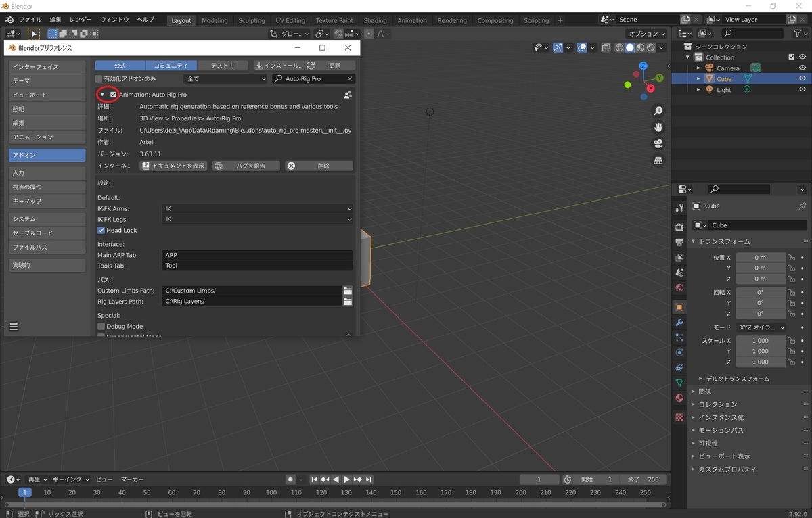This screenshot has width=812, height=518.
Task: Open the Tool properties tab
Action: click(x=679, y=207)
